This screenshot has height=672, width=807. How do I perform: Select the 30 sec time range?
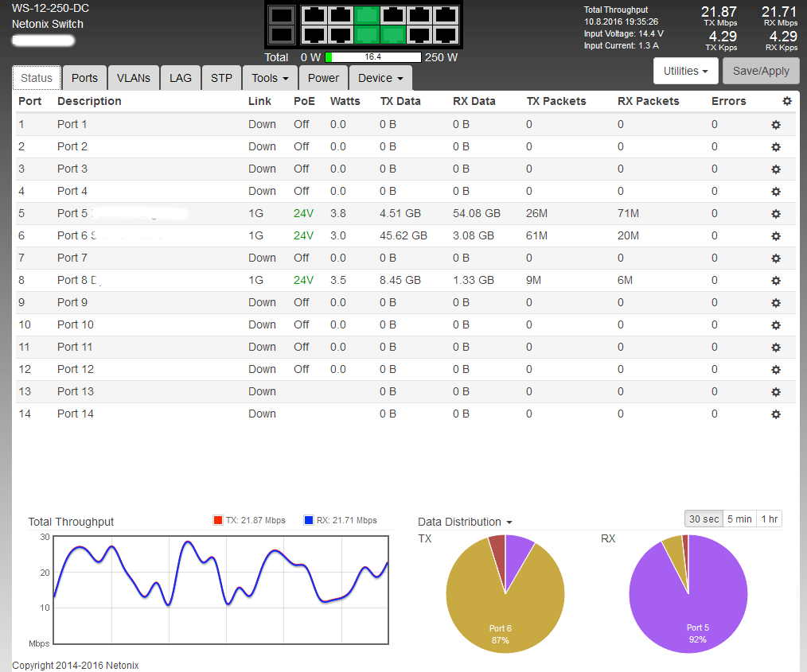pos(704,519)
